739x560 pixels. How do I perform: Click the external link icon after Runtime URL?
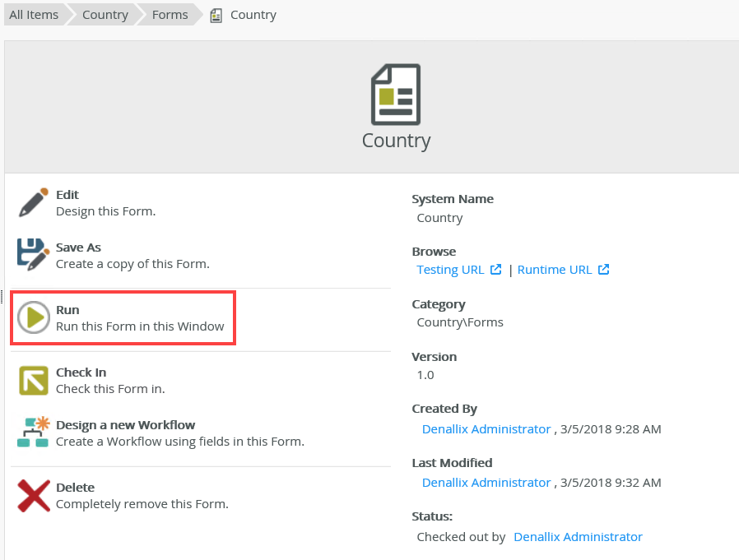pyautogui.click(x=604, y=270)
